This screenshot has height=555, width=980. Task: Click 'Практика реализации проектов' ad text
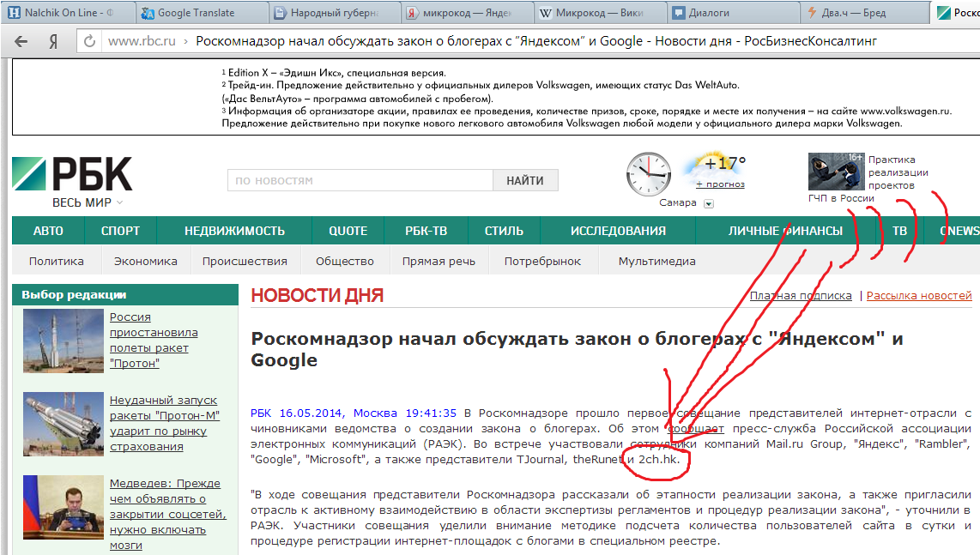coord(898,172)
